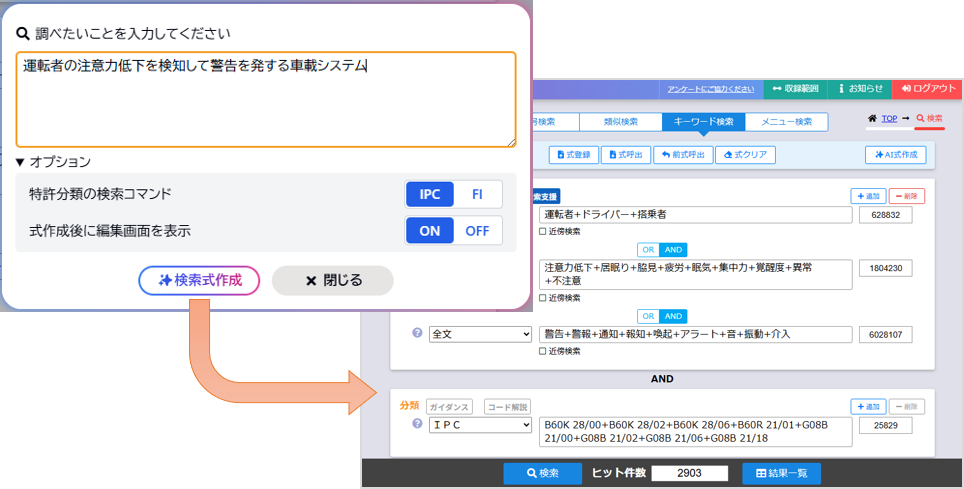Click the 注意力低下+居眠り keyword field
This screenshot has width=964, height=489.
point(696,274)
